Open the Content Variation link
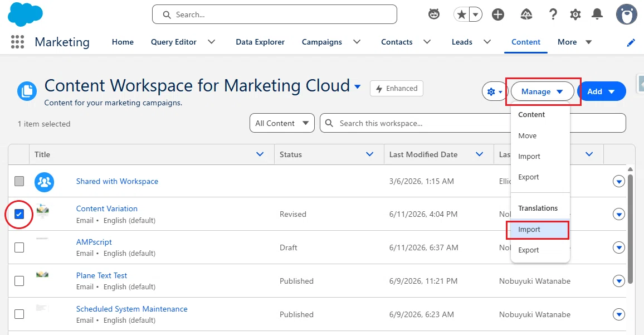The height and width of the screenshot is (335, 644). pos(107,208)
